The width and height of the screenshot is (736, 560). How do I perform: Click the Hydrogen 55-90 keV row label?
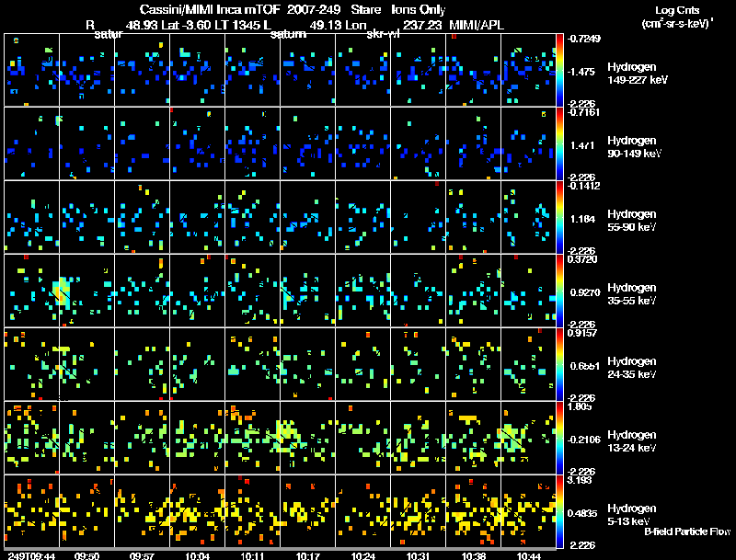click(632, 221)
